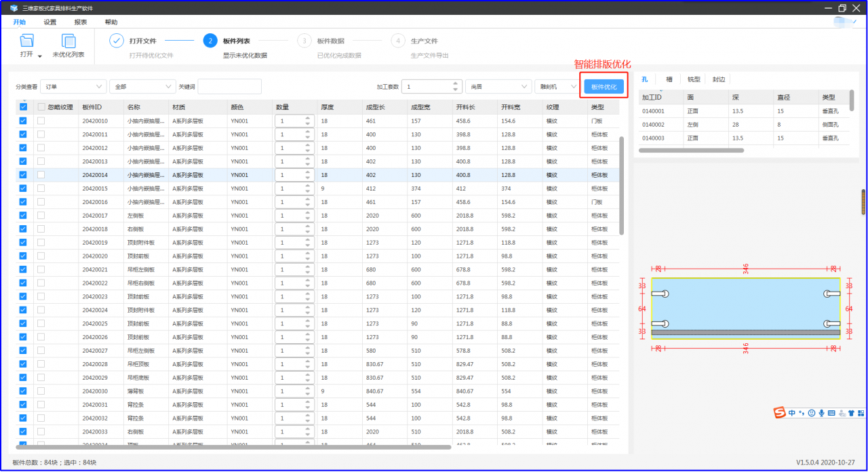The width and height of the screenshot is (868, 472).
Task: Click the 关键词 search input field
Action: [x=229, y=87]
